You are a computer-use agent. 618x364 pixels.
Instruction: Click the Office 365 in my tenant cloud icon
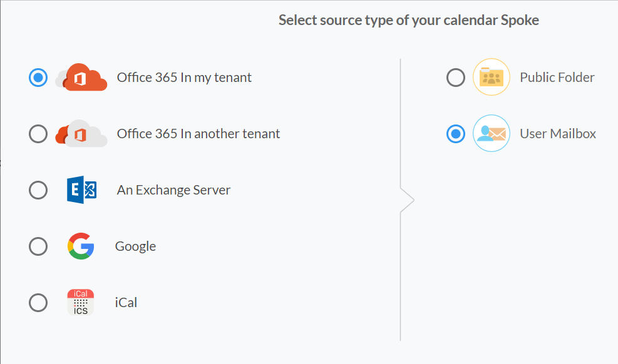81,77
